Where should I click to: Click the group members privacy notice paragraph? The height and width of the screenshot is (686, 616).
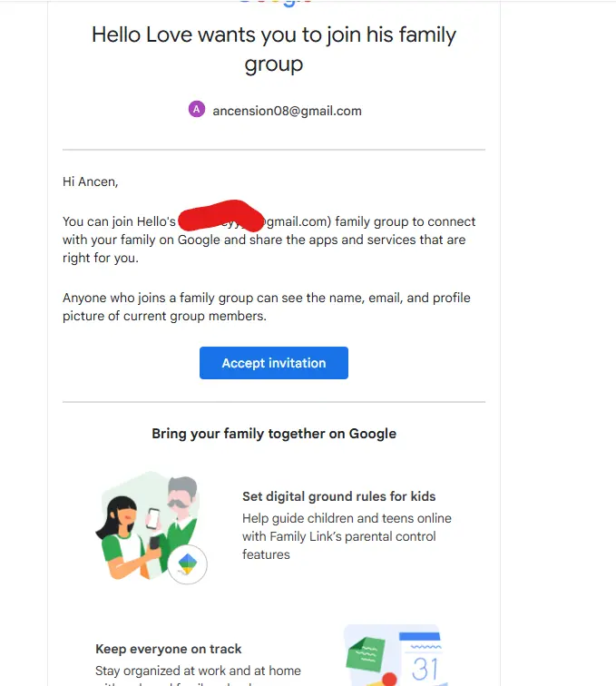click(x=267, y=307)
